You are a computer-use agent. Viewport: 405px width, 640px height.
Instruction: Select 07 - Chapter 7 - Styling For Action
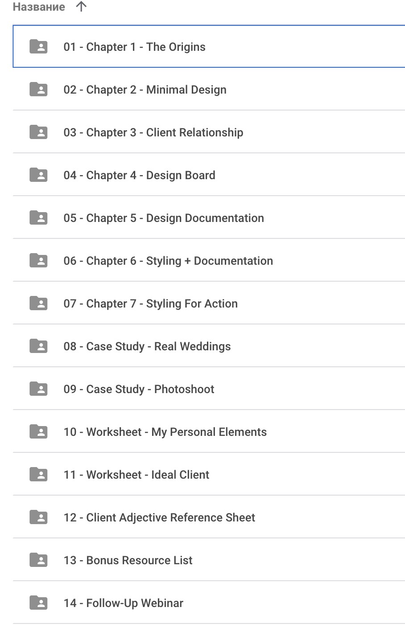pyautogui.click(x=209, y=303)
